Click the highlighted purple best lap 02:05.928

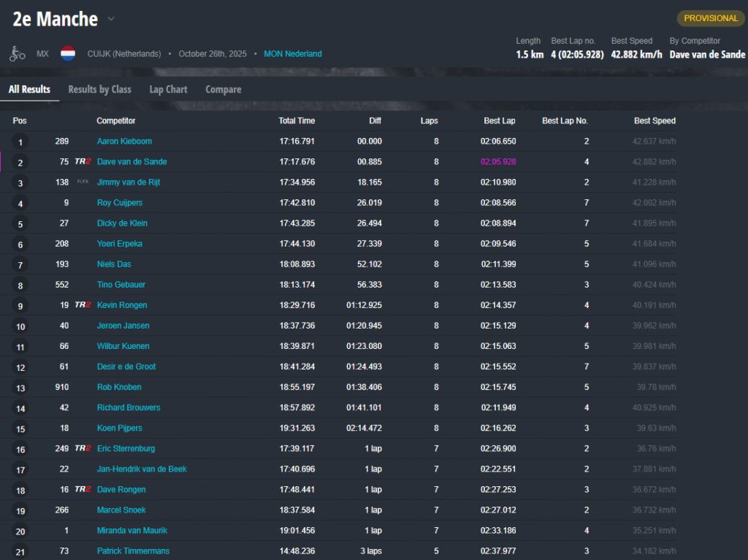(498, 162)
